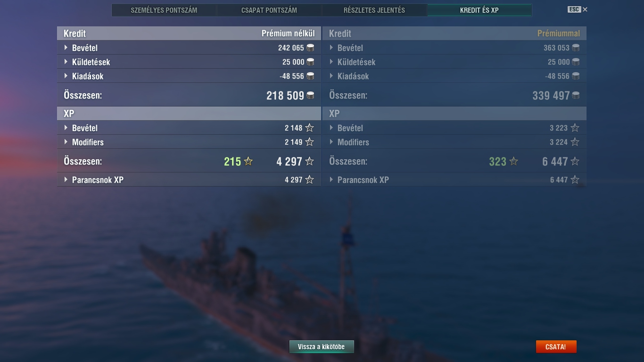Click the coin icon next to 218 509 total

[x=310, y=95]
